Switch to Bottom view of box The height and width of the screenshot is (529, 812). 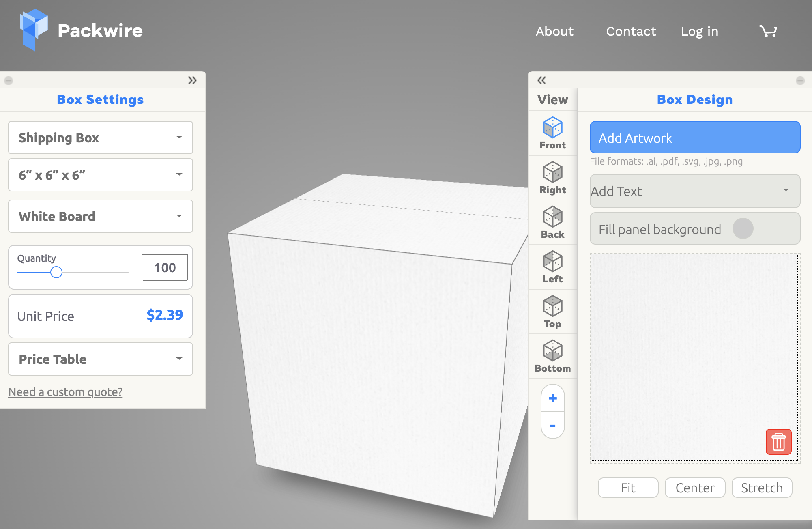click(x=552, y=357)
